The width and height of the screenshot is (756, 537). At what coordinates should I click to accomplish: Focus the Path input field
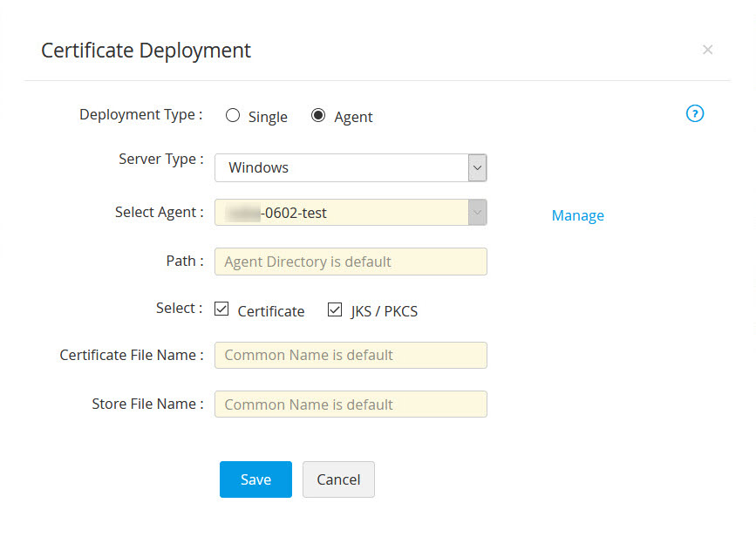tap(351, 262)
